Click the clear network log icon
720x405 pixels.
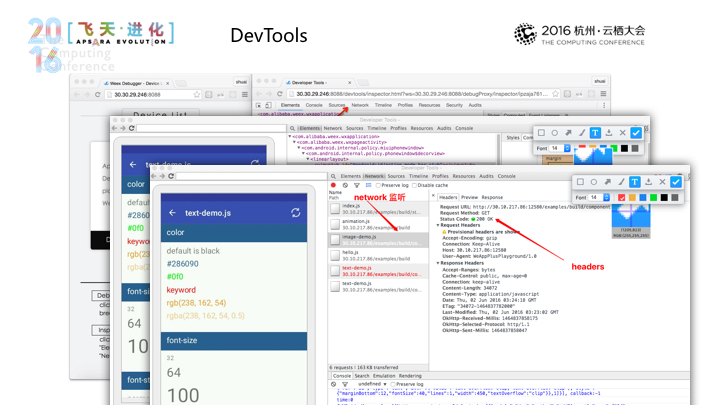pos(345,185)
